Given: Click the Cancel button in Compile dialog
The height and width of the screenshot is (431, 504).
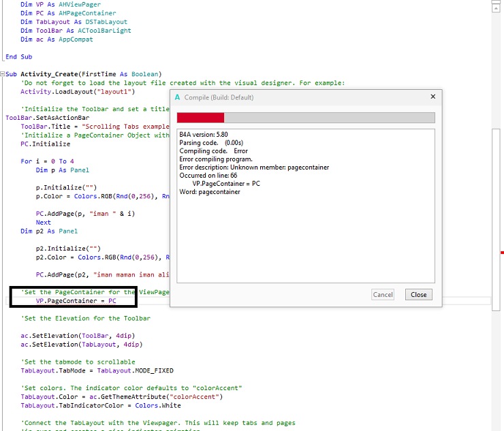Looking at the screenshot, I should (x=383, y=295).
